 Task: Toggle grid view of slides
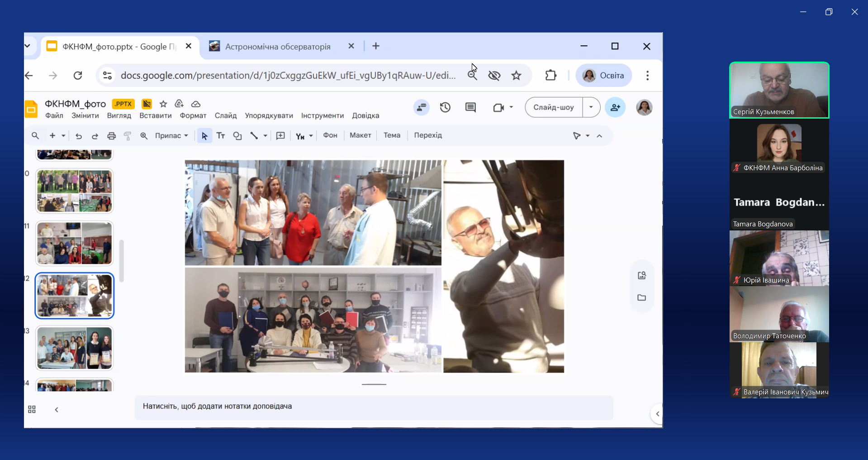click(x=32, y=409)
